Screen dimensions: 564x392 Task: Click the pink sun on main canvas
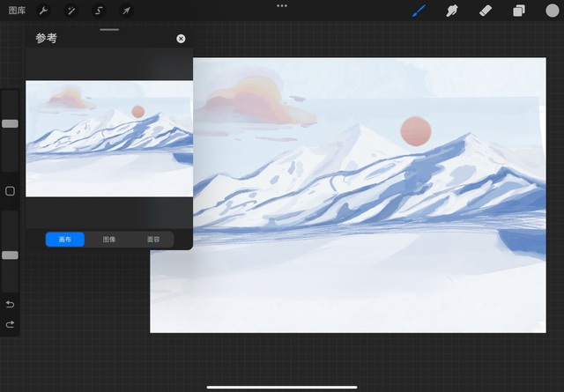416,131
